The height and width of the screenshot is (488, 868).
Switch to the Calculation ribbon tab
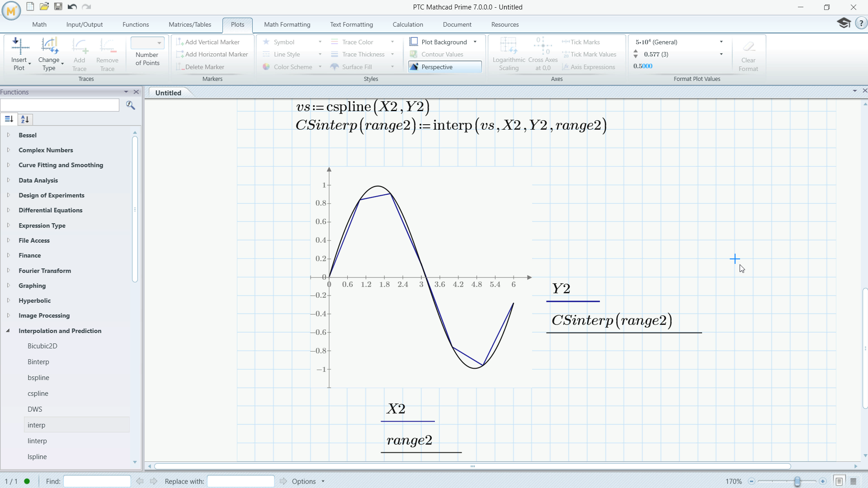(x=408, y=24)
